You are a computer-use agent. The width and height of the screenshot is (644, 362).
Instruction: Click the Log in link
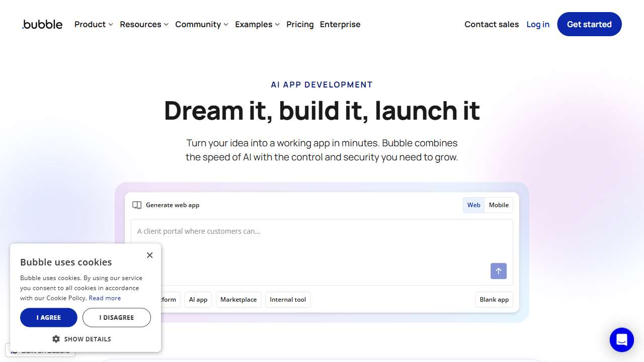click(x=538, y=24)
